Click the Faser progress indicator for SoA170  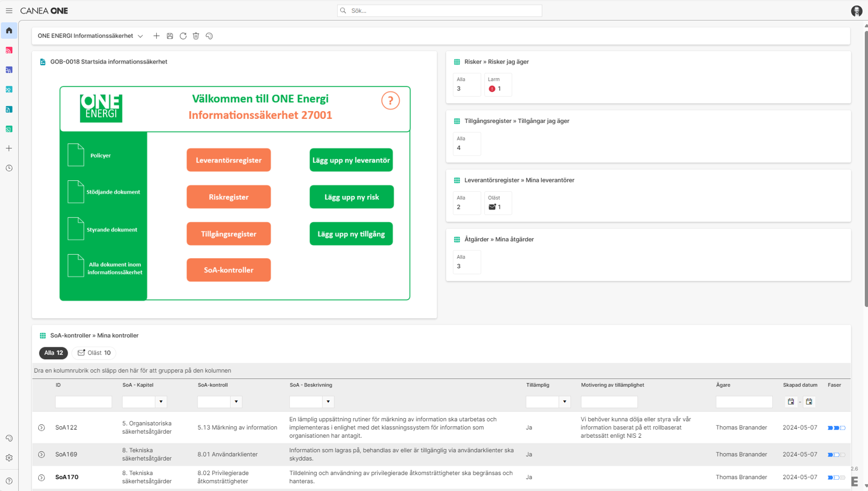click(836, 478)
